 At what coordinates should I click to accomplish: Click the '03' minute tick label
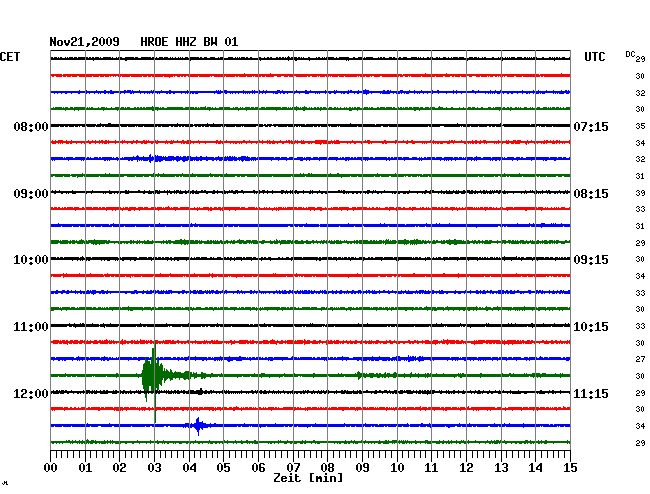(154, 468)
